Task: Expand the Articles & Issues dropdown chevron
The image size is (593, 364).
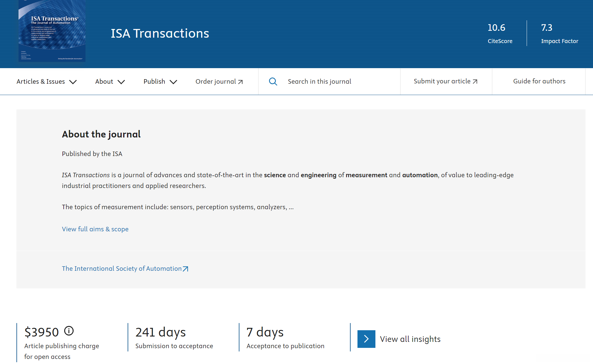Action: click(73, 82)
